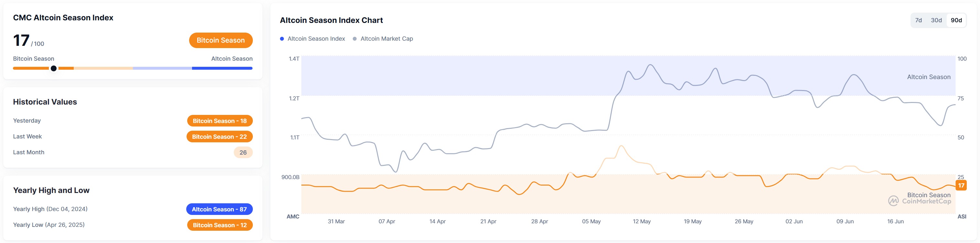980x243 pixels.
Task: Click the Last Month 26 value pill
Action: [x=243, y=152]
